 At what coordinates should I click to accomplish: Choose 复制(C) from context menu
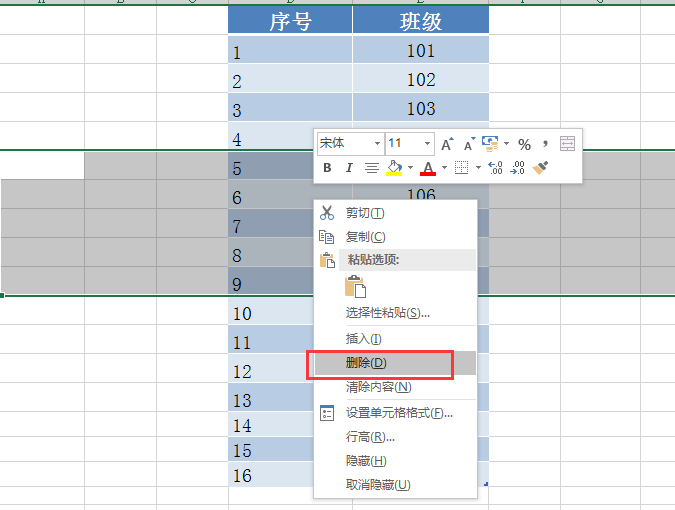(395, 237)
